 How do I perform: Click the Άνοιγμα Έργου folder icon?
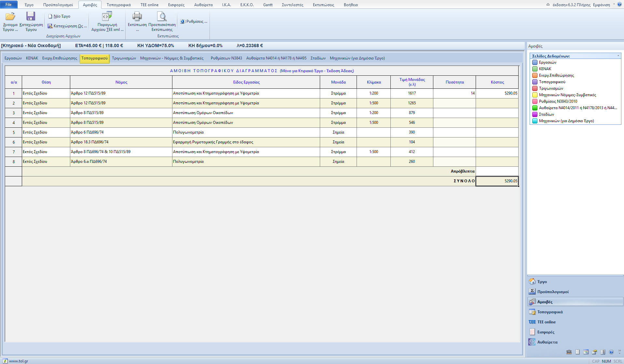10,16
